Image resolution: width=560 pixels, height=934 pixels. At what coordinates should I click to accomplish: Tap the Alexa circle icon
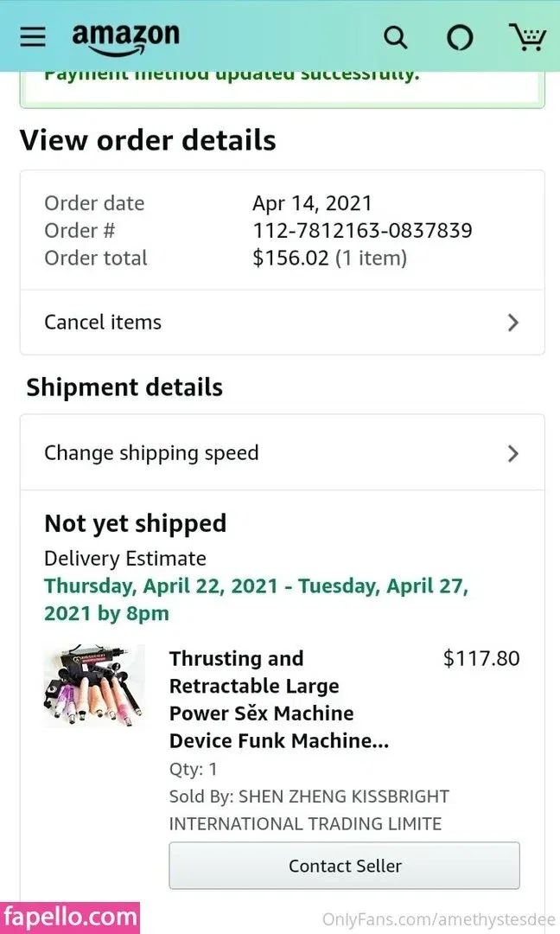coord(460,37)
